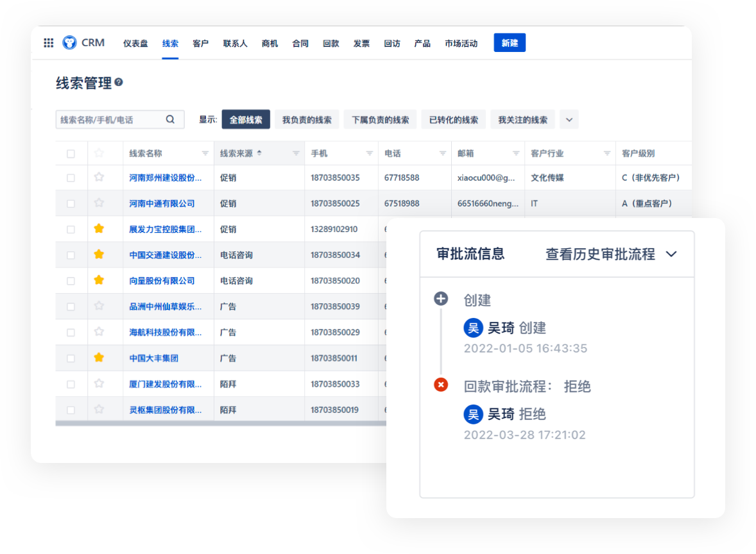Click the horizontal table scrollbar
Viewport: 756px width, 554px height.
(x=218, y=423)
